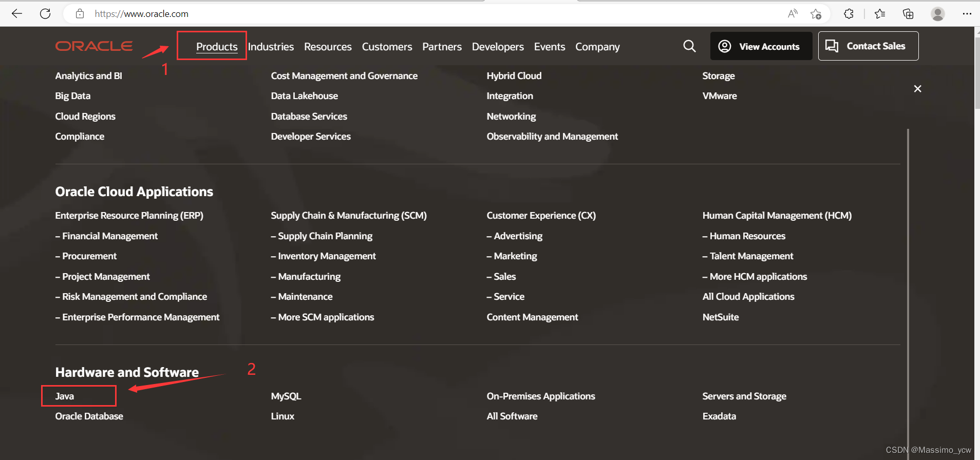
Task: Open the Linux link
Action: [x=282, y=416]
